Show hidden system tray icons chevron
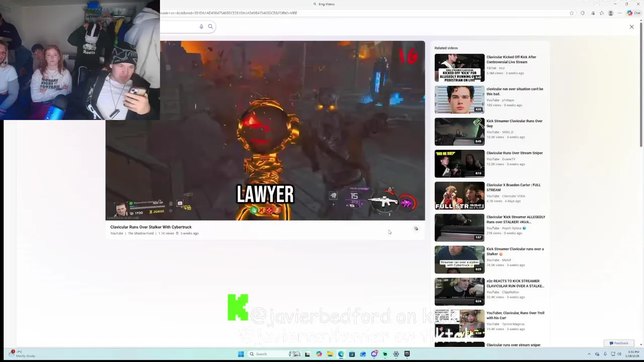Image resolution: width=644 pixels, height=362 pixels. (589, 354)
